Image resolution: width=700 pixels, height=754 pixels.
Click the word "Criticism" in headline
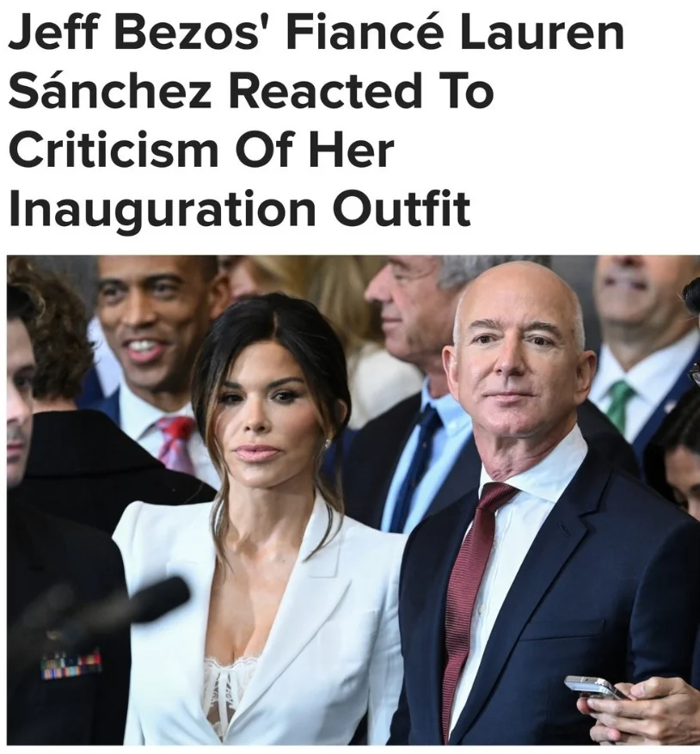pos(113,150)
